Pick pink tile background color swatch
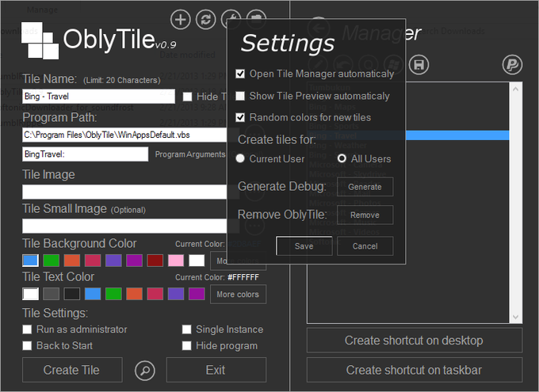Screen dimensions: 539x392 pyautogui.click(x=176, y=261)
